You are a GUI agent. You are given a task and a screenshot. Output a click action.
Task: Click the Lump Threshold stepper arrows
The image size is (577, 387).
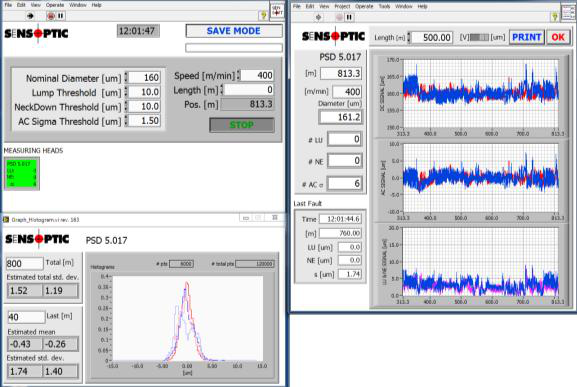tap(126, 92)
